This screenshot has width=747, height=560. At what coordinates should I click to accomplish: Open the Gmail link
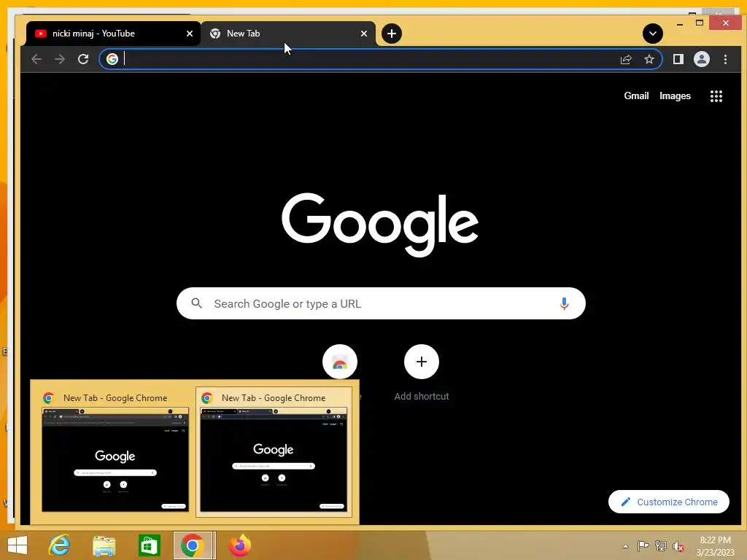click(x=636, y=96)
